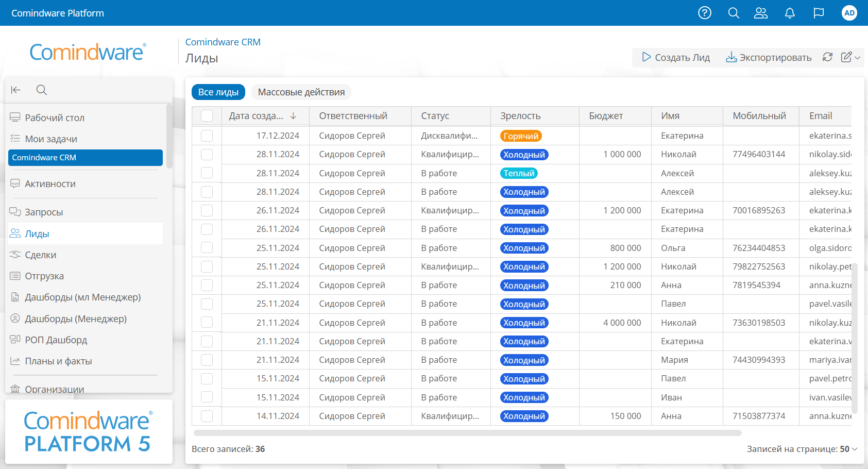Click the edit pencil icon in toolbar
868x469 pixels.
pyautogui.click(x=846, y=57)
